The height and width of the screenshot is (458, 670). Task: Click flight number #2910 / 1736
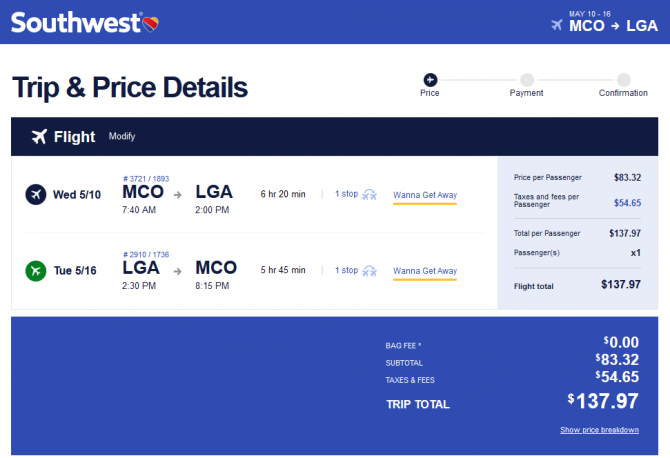146,255
